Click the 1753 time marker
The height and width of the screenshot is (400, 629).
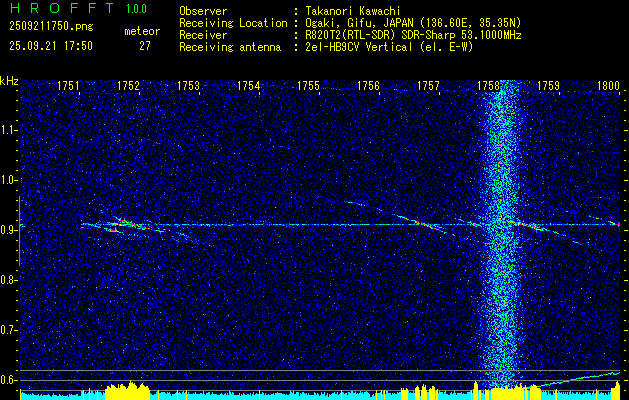189,85
